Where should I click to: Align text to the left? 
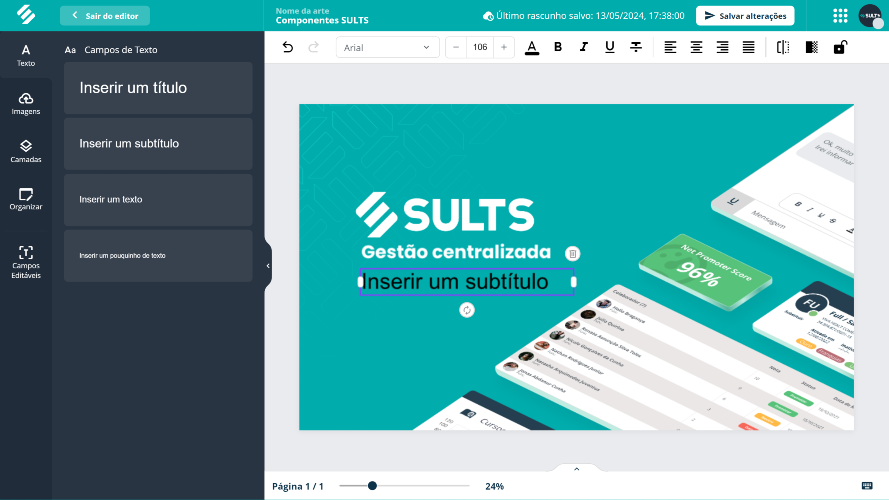point(670,47)
